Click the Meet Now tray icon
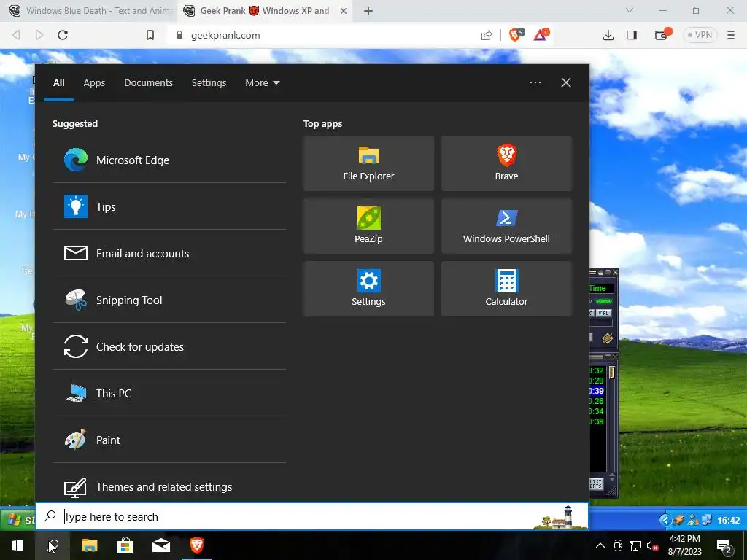The height and width of the screenshot is (560, 747). point(618,545)
